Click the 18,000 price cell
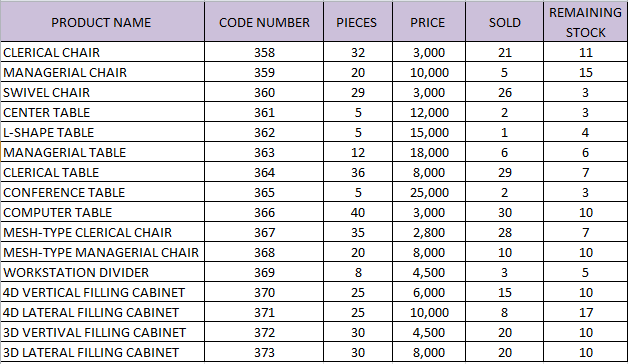628x364 pixels. tap(429, 152)
